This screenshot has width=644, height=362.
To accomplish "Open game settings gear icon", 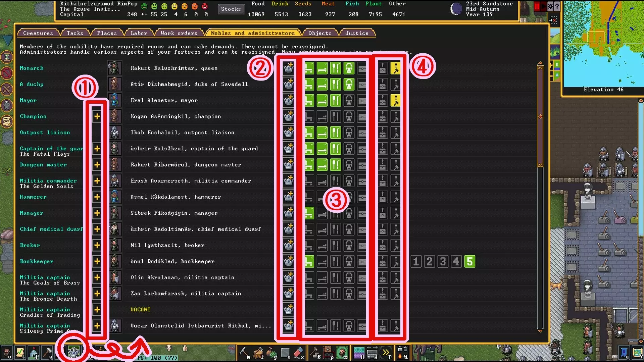I will [x=550, y=6].
